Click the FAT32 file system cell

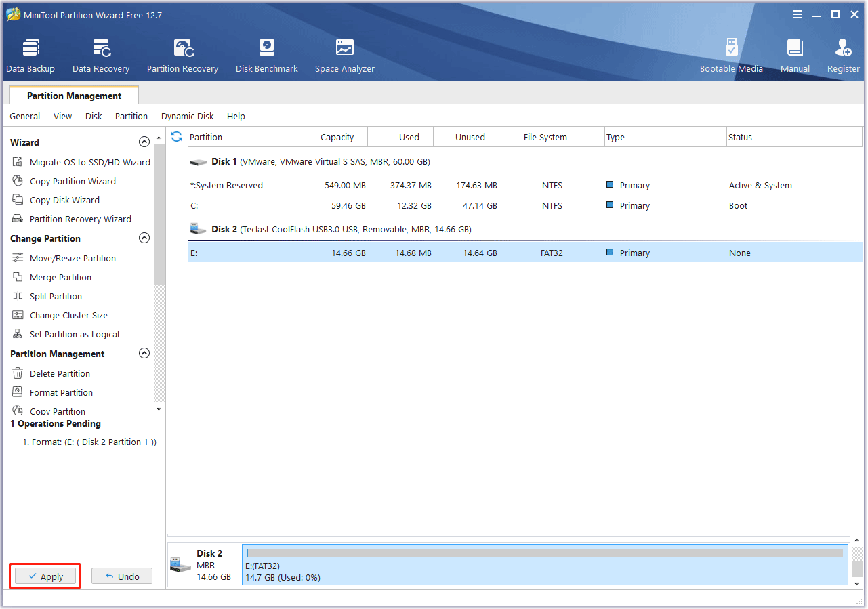tap(552, 253)
